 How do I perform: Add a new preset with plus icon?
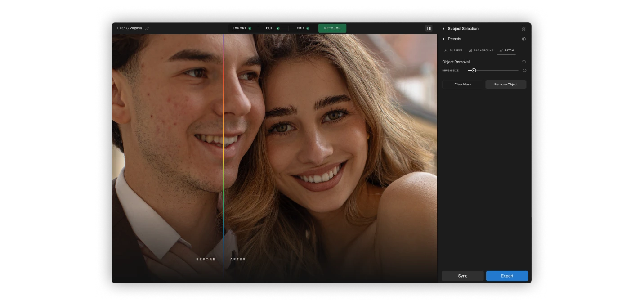click(x=523, y=39)
